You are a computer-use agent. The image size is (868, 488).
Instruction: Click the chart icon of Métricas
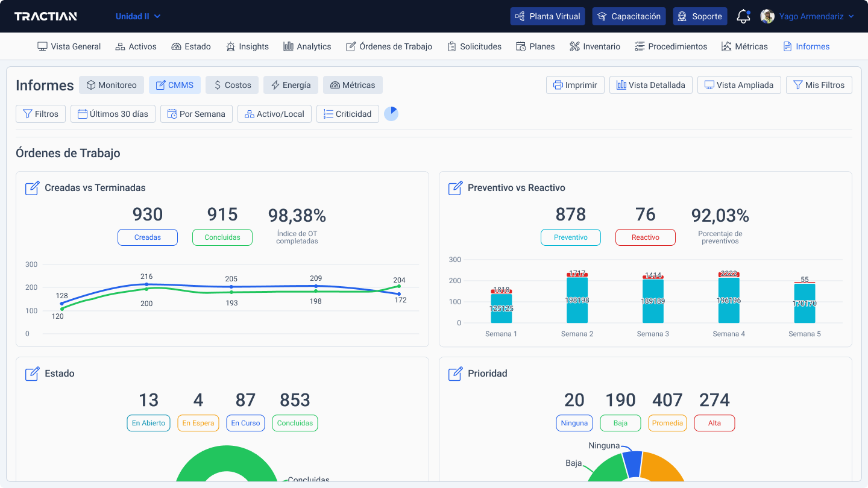[x=726, y=46]
